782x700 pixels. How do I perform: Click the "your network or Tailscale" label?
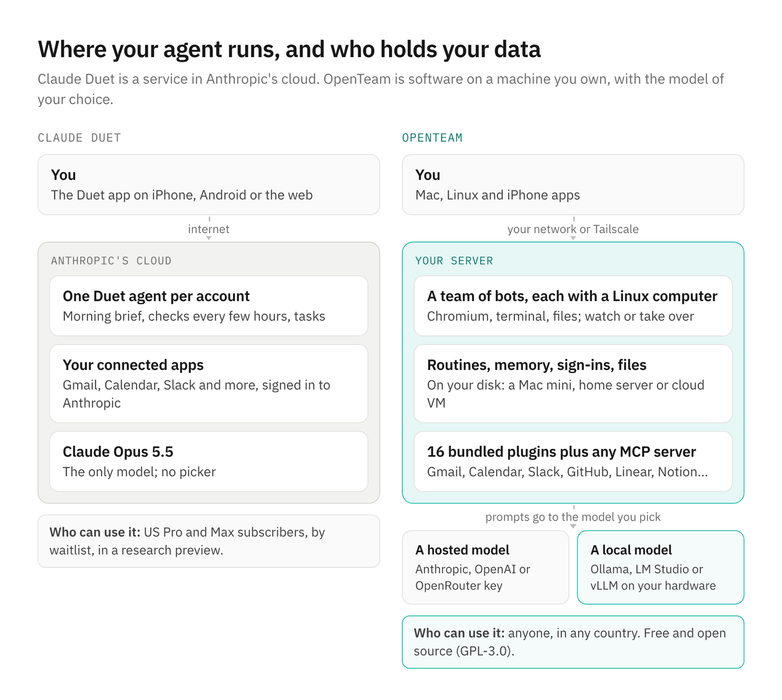pos(573,229)
